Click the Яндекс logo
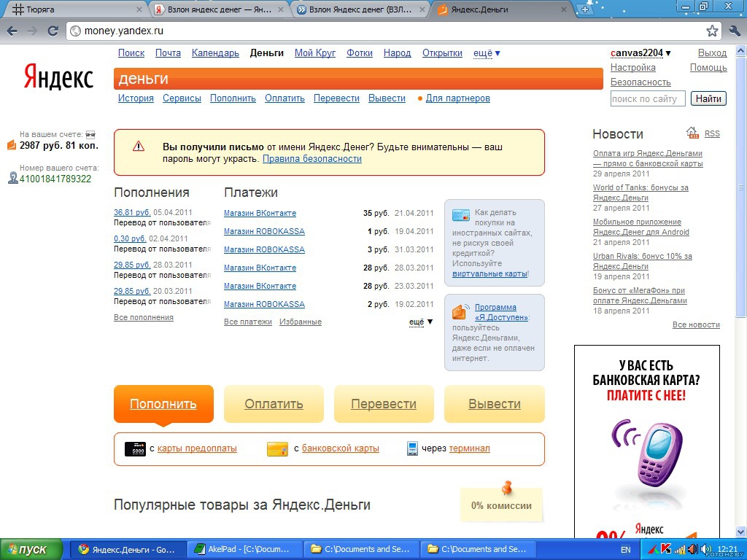The image size is (747, 560). [58, 77]
